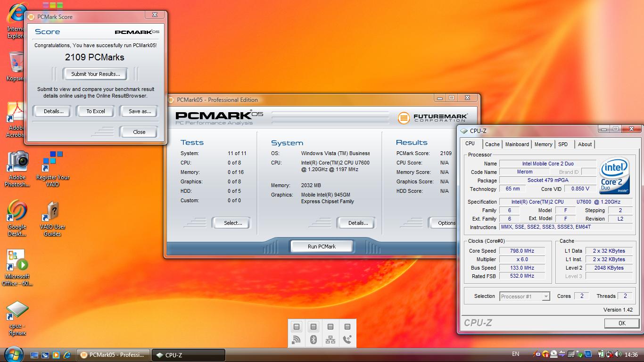644x362 pixels.
Task: Click the green checkmark tray icon
Action: tap(580, 354)
